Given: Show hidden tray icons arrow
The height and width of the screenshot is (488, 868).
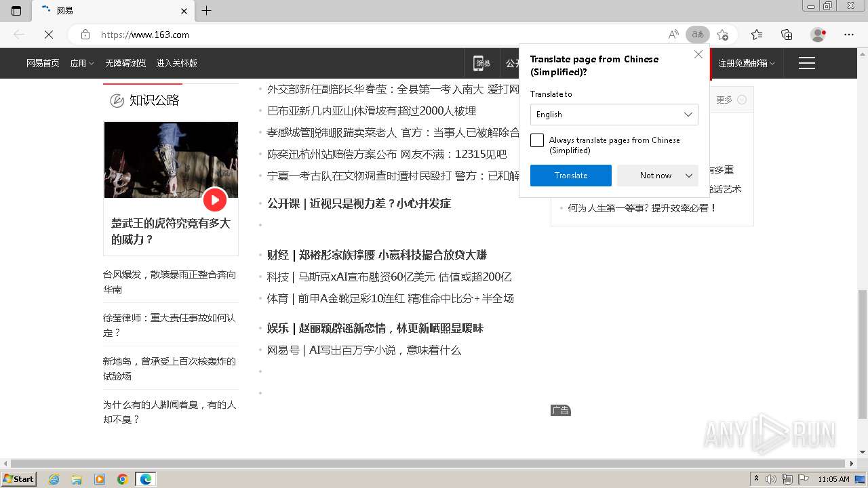Looking at the screenshot, I should tap(756, 479).
